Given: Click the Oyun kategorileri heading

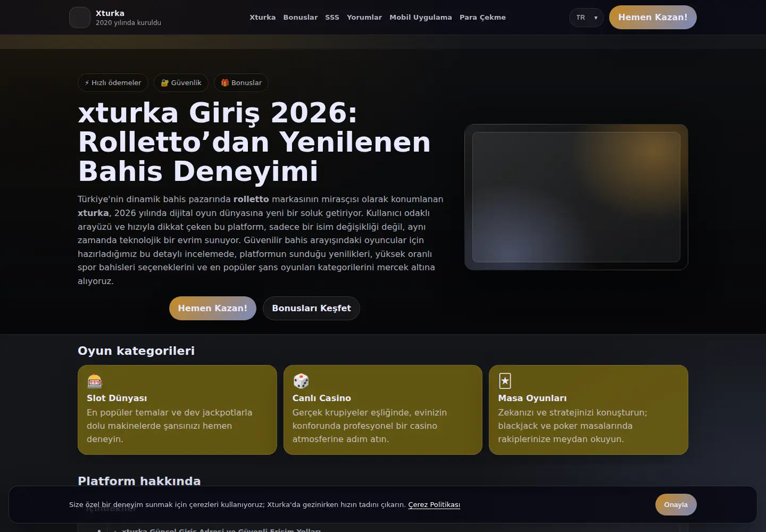Looking at the screenshot, I should coord(136,351).
